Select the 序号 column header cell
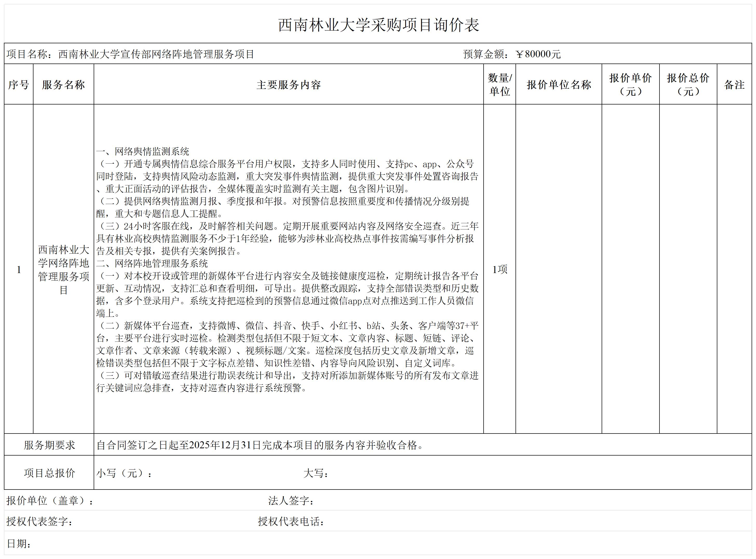 tap(19, 85)
